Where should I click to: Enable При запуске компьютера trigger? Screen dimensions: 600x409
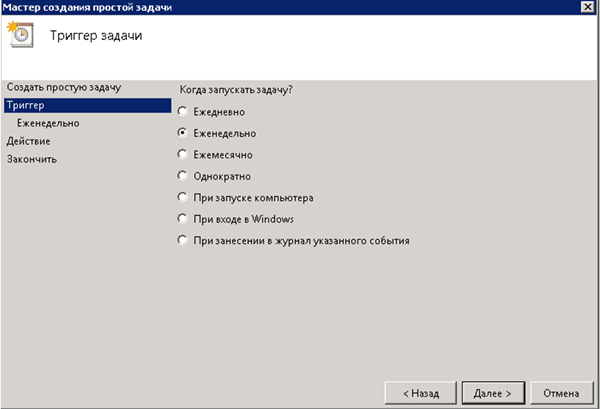pos(182,197)
